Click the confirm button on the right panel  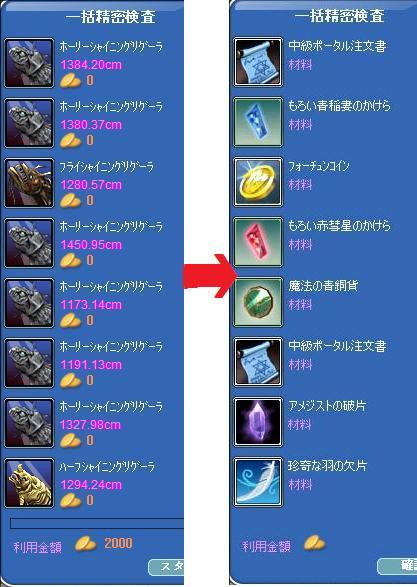click(397, 566)
